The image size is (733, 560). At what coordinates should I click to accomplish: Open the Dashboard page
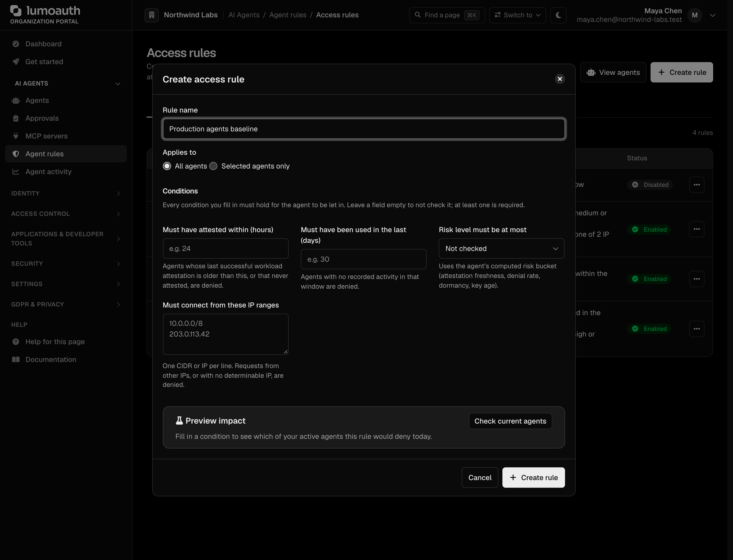(66, 44)
